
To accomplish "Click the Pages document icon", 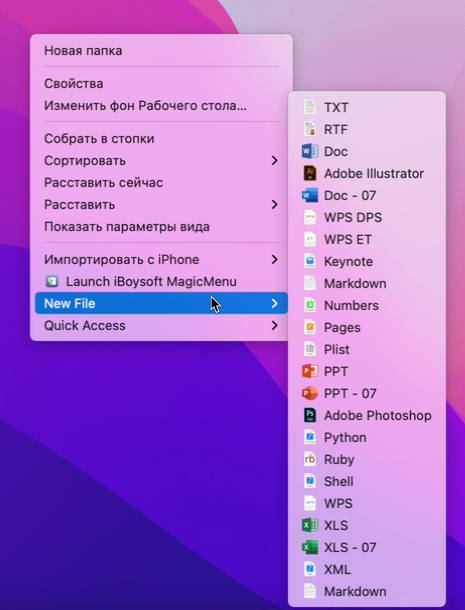I will (310, 328).
